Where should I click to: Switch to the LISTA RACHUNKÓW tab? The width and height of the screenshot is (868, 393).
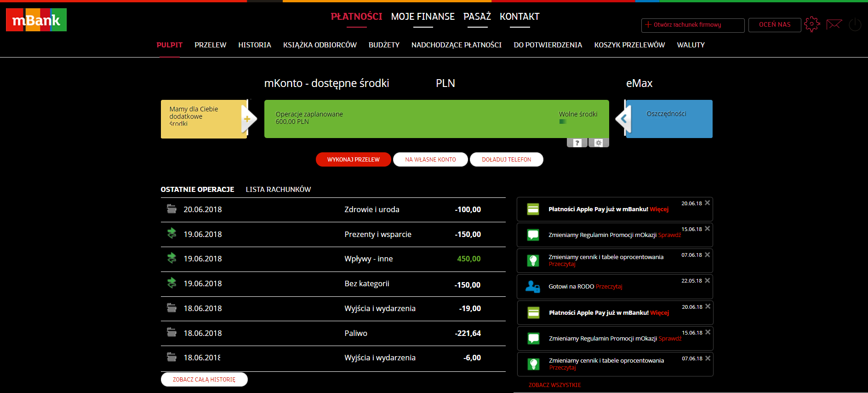coord(279,190)
